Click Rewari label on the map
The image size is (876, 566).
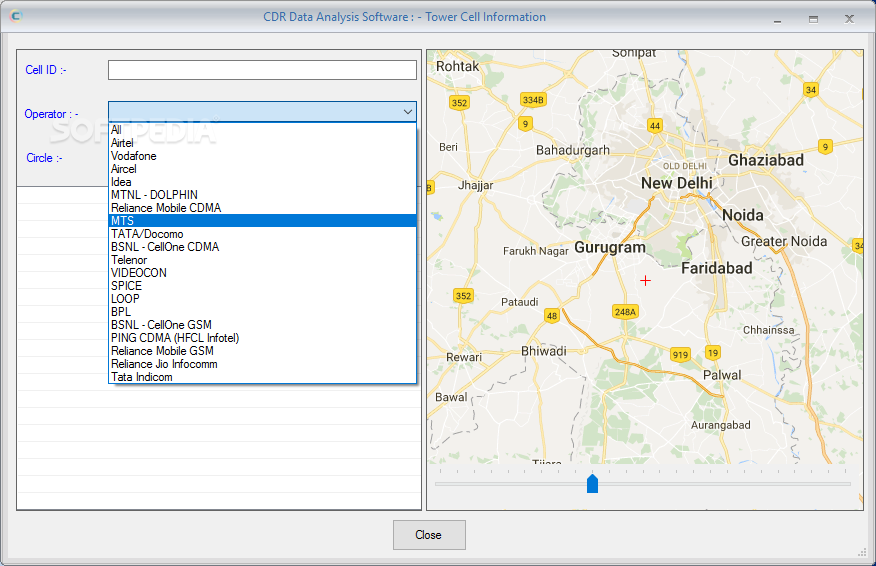click(x=464, y=357)
